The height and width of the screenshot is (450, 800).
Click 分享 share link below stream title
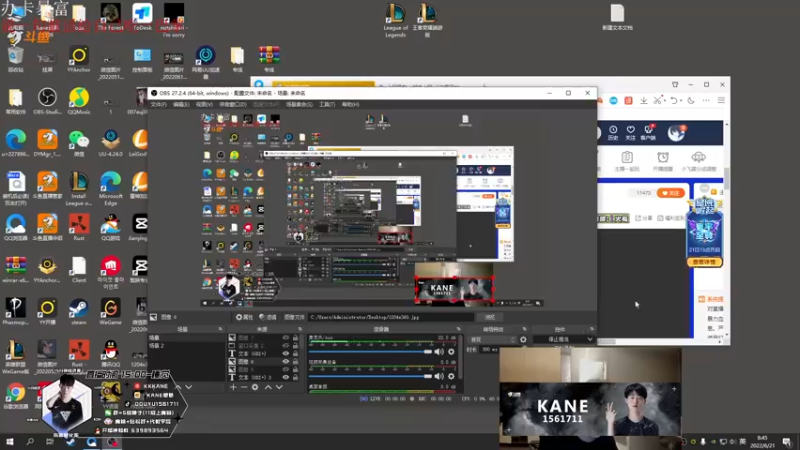(x=644, y=218)
